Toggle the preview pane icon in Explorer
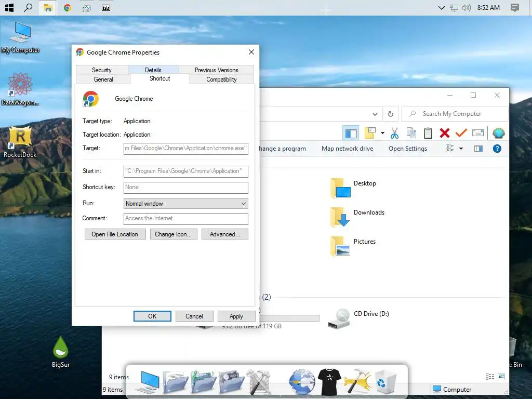The image size is (532, 399). 478,149
